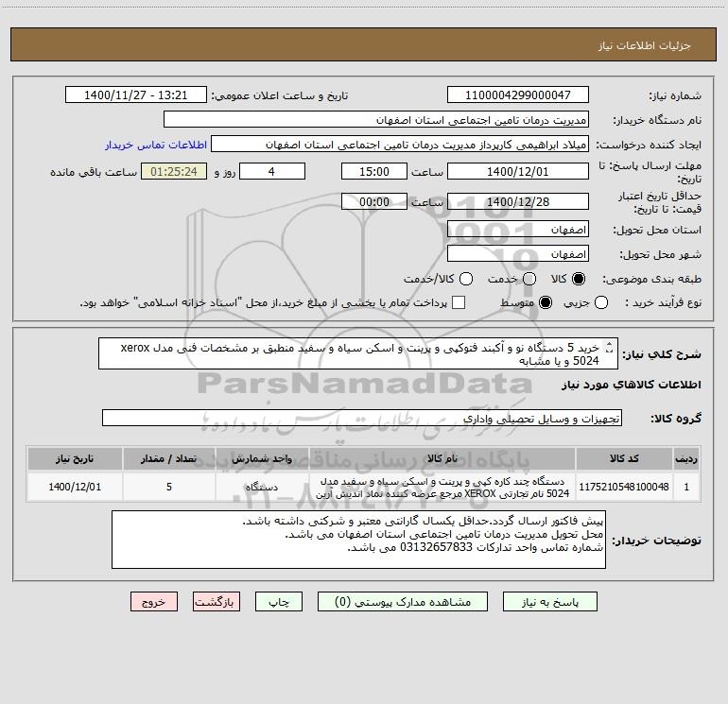728x704 pixels.
Task: Click the اطلاعات کالاهای مورد نیاز heading
Action: [x=632, y=385]
